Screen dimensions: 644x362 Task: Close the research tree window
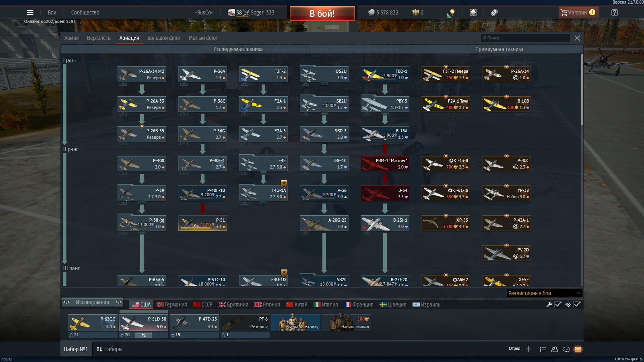[x=577, y=38]
